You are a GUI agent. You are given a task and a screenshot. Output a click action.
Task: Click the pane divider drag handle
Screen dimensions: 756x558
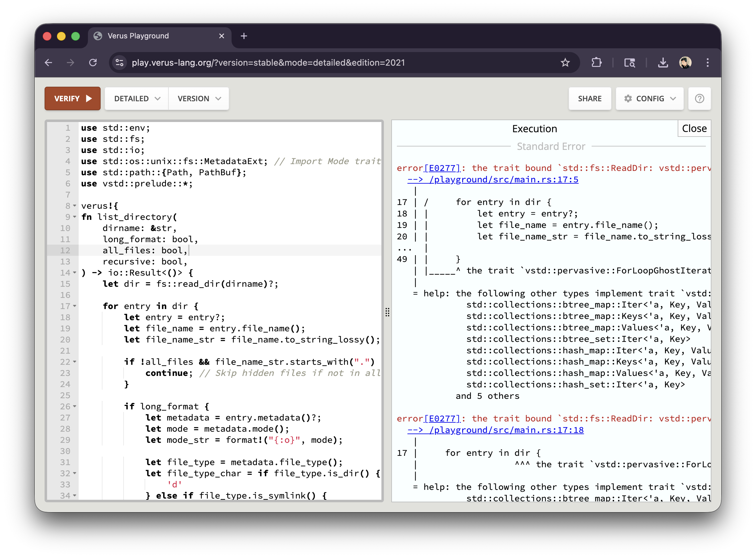coord(387,312)
